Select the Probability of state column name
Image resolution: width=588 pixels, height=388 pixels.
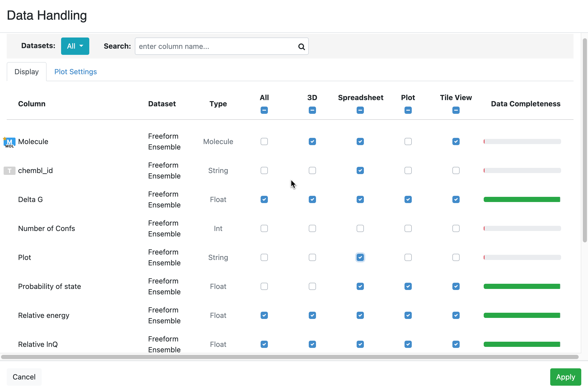[x=49, y=286]
